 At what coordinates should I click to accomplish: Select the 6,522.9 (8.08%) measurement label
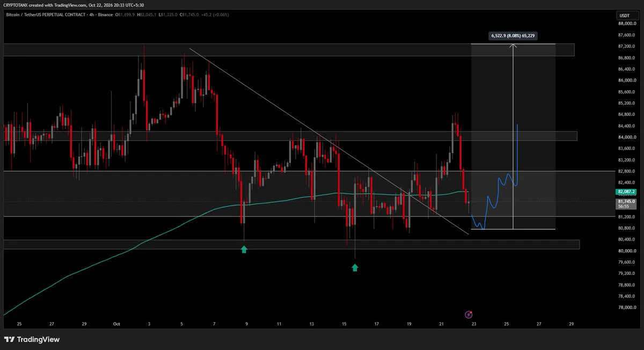click(513, 35)
